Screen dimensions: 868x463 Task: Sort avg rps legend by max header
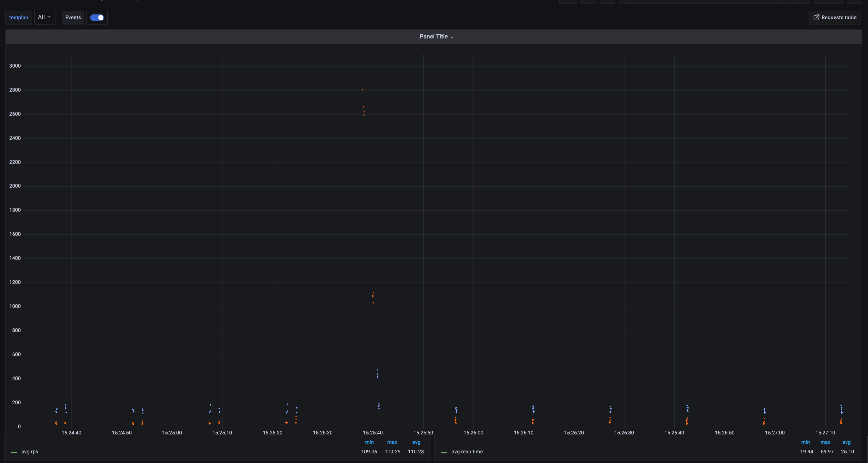(392, 442)
